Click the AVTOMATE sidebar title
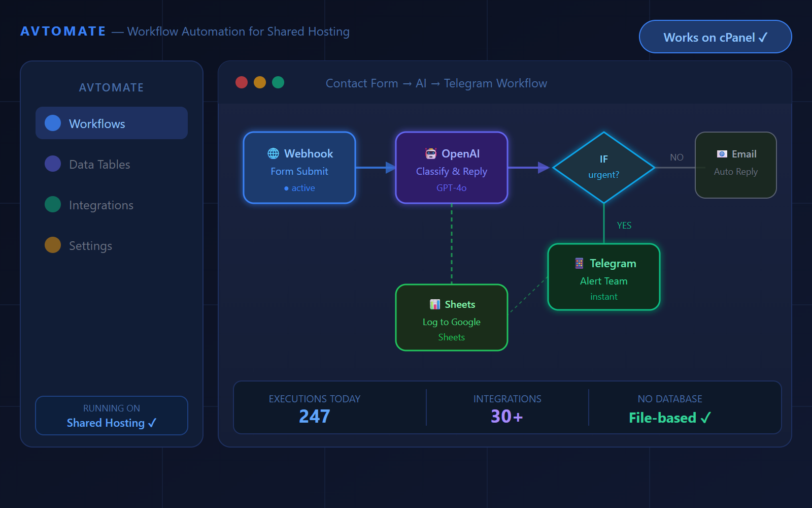The height and width of the screenshot is (508, 812). [112, 87]
